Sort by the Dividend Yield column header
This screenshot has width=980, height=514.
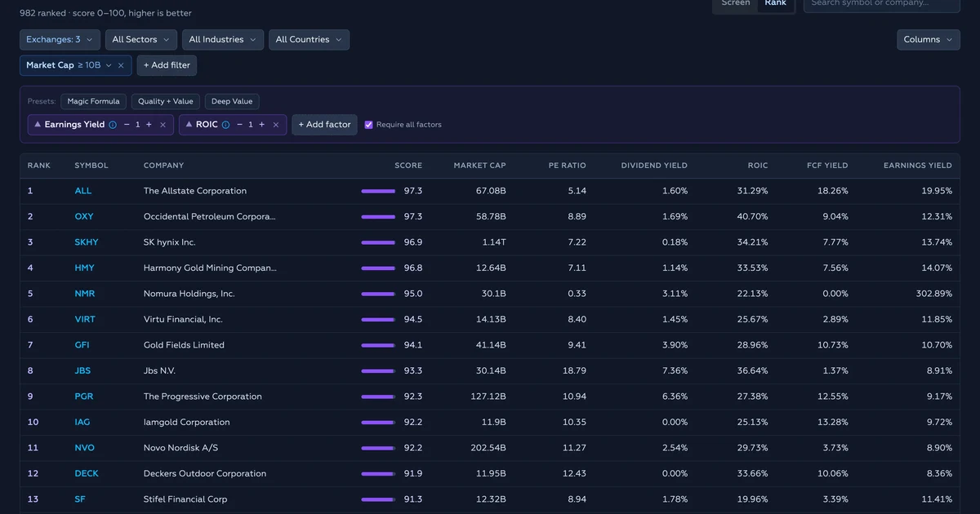[x=654, y=166]
